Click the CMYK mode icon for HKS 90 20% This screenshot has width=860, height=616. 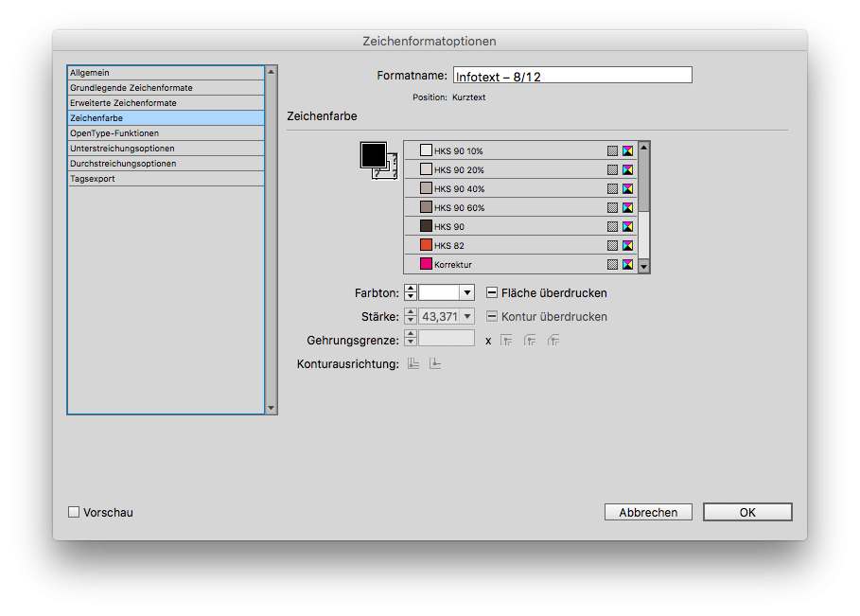point(627,170)
